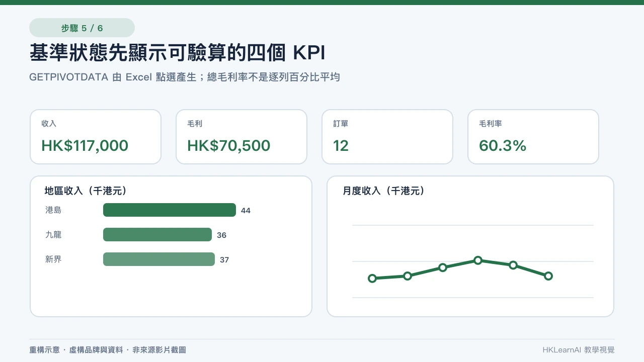
Task: Select the 港島 bar in region chart
Action: (x=170, y=210)
